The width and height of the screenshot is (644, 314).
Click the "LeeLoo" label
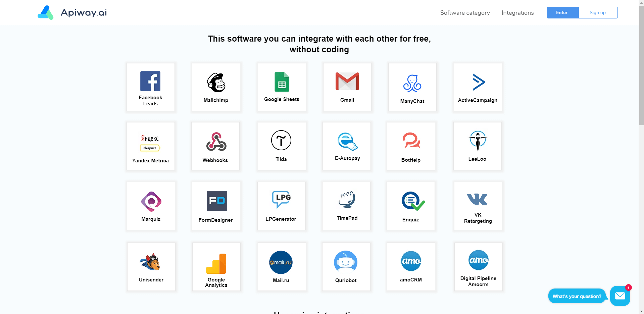tap(477, 159)
